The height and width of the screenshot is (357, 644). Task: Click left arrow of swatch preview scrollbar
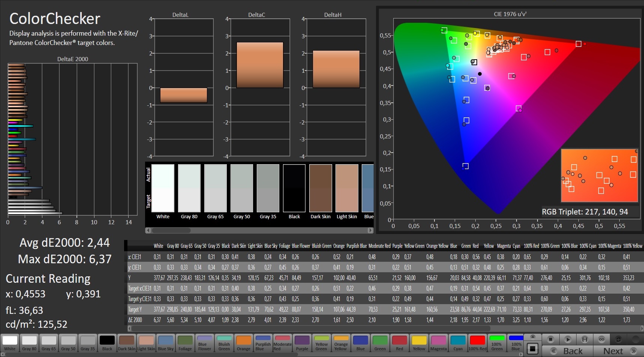point(148,230)
